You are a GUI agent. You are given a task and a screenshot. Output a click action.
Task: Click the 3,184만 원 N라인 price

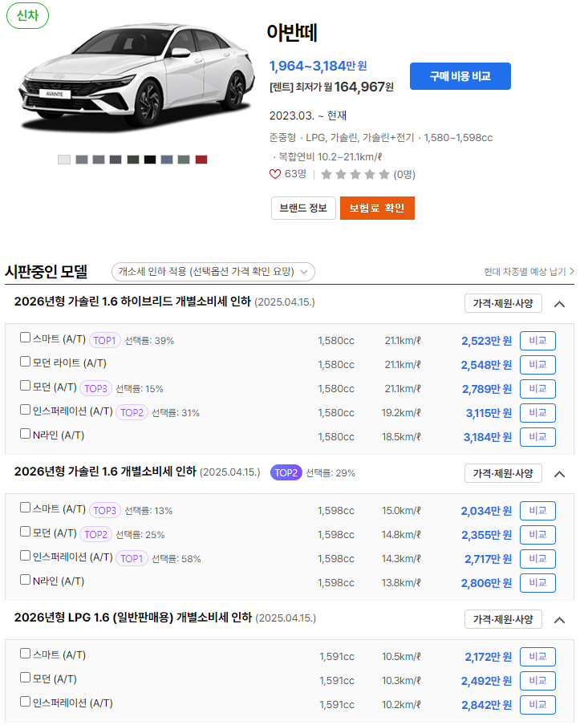coord(488,437)
